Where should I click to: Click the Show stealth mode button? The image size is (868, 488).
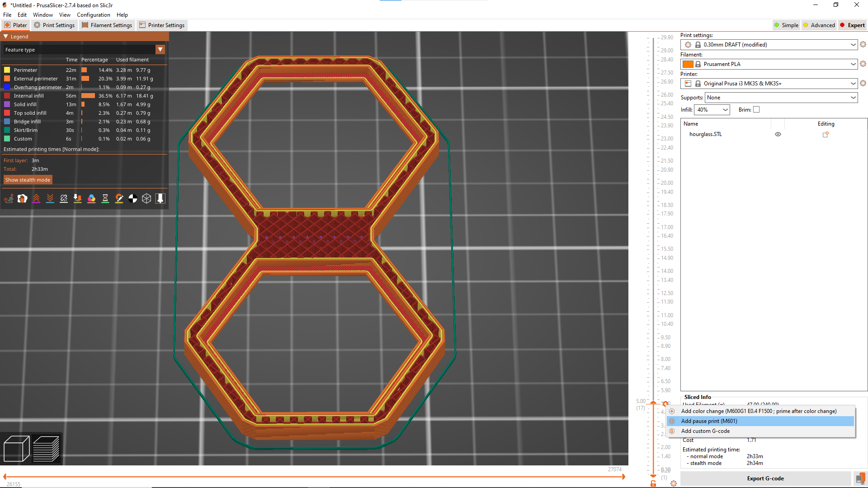pyautogui.click(x=28, y=179)
